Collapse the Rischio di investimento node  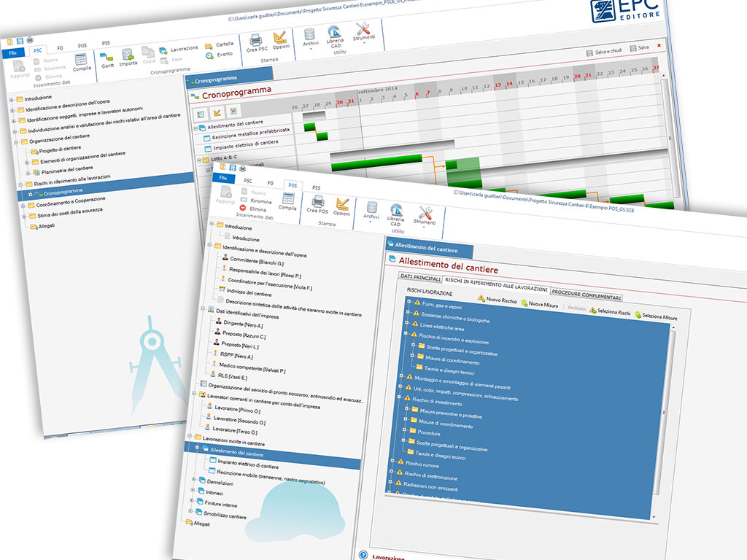tap(398, 398)
